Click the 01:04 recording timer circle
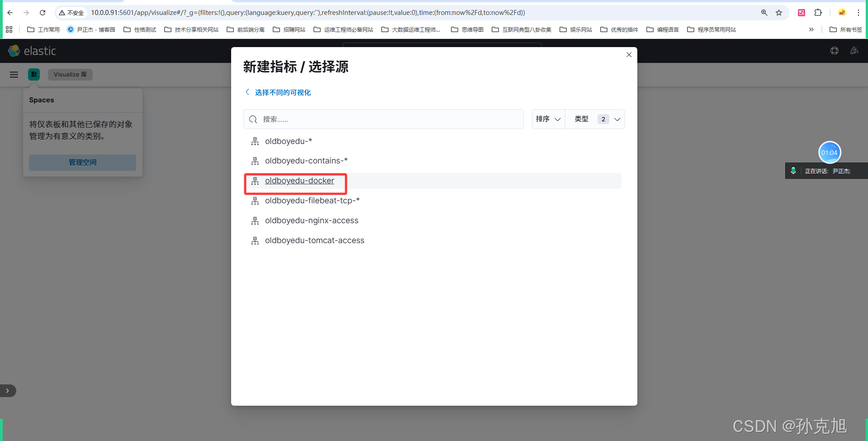The width and height of the screenshot is (868, 441). point(830,153)
